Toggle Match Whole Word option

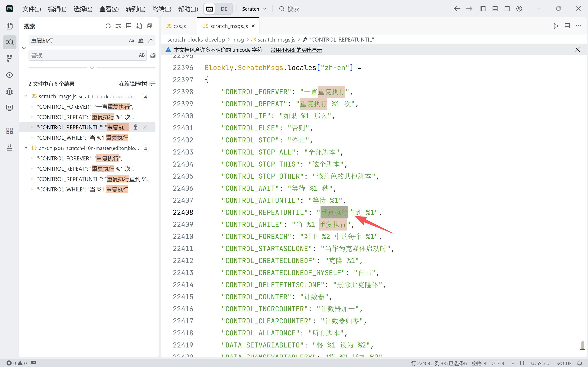141,41
